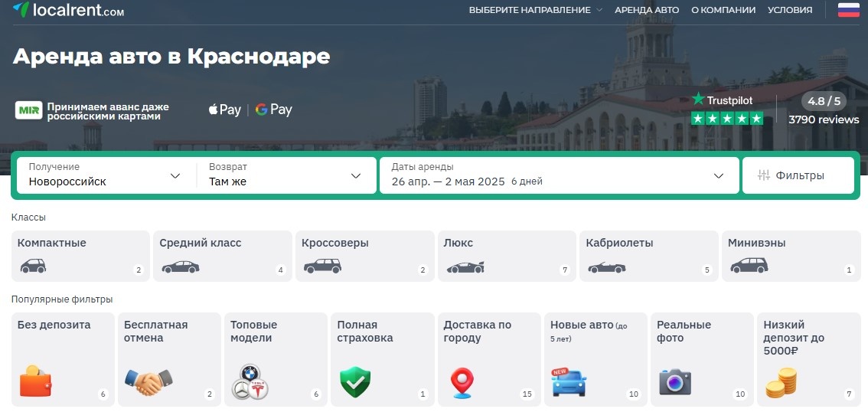Click the Russian flag language icon
The image size is (868, 412).
click(848, 9)
